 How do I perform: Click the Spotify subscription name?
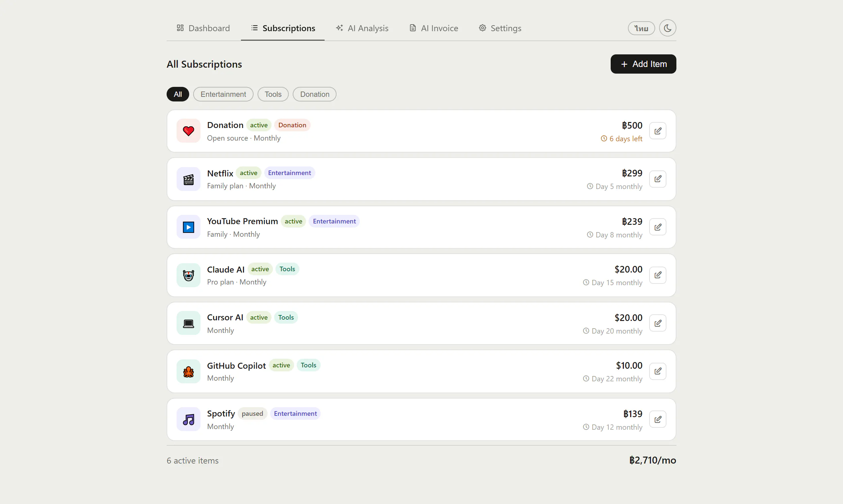[221, 414]
